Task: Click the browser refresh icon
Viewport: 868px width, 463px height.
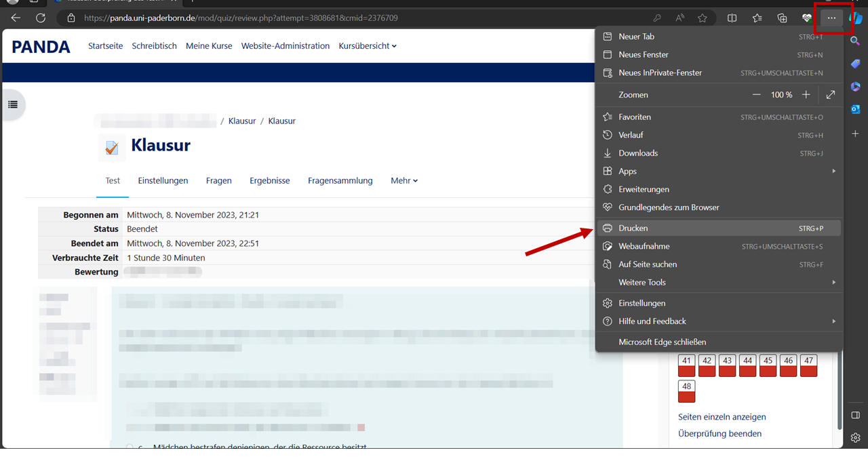Action: coord(41,18)
